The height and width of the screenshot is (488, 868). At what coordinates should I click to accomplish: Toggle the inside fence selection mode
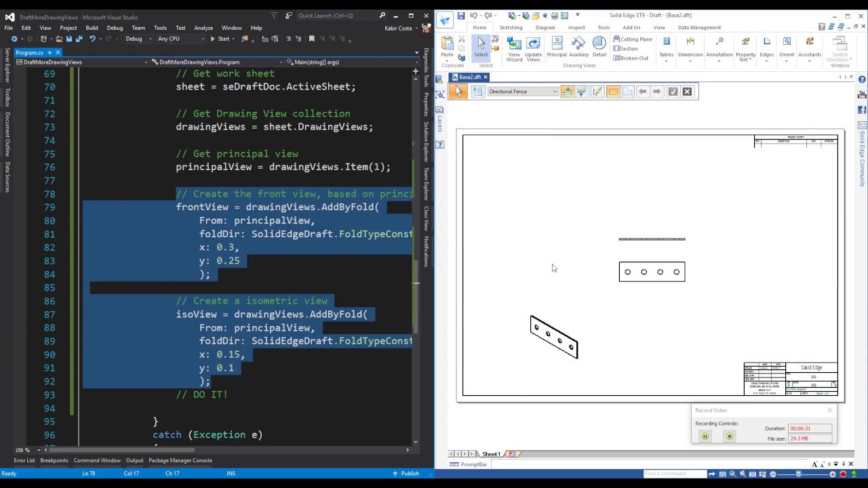coord(613,91)
